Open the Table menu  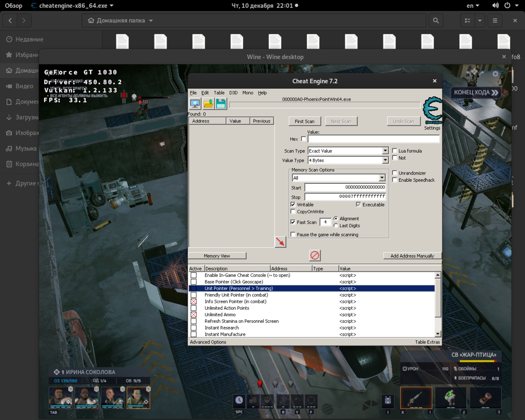click(219, 93)
